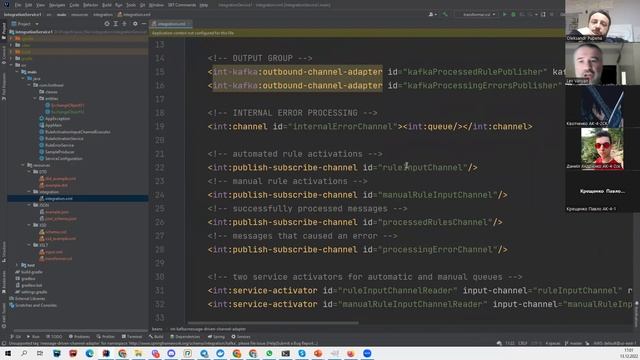Collapse the java folder in project tree
640x360 pixels.
[x=23, y=78]
